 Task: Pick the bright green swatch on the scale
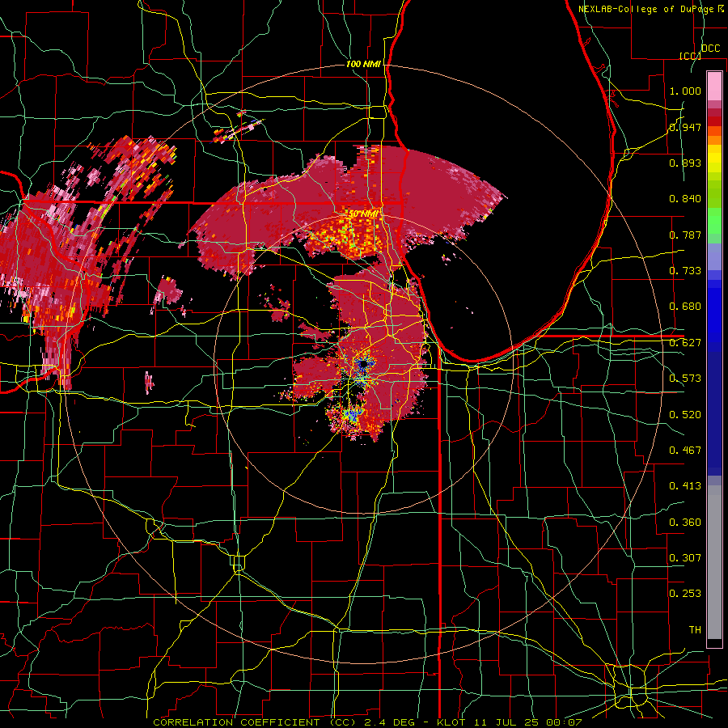click(x=714, y=221)
